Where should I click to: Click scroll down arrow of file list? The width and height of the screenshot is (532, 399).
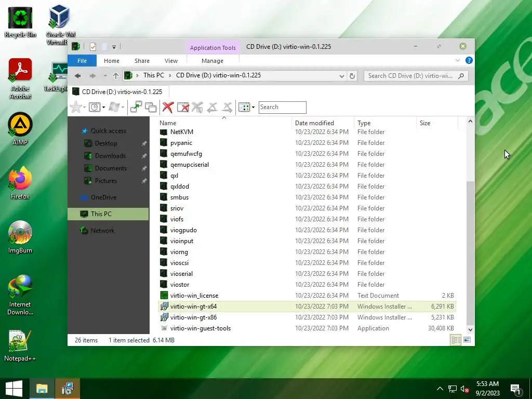click(x=470, y=329)
